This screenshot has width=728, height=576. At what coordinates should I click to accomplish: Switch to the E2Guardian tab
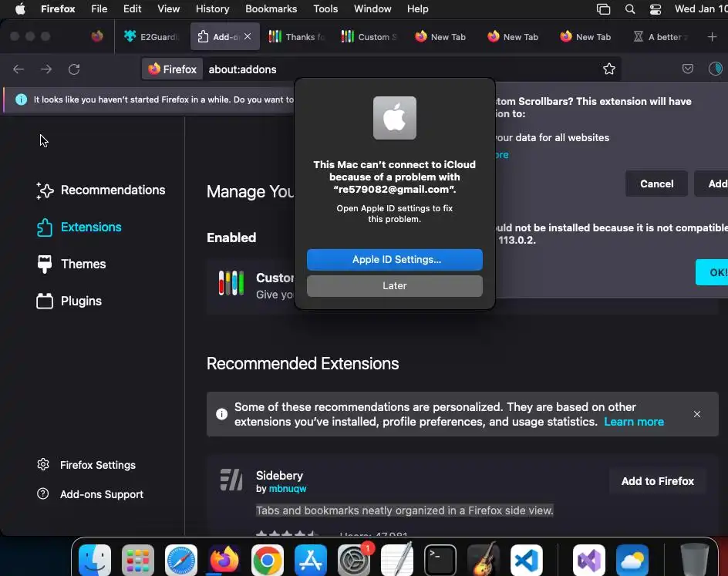151,37
